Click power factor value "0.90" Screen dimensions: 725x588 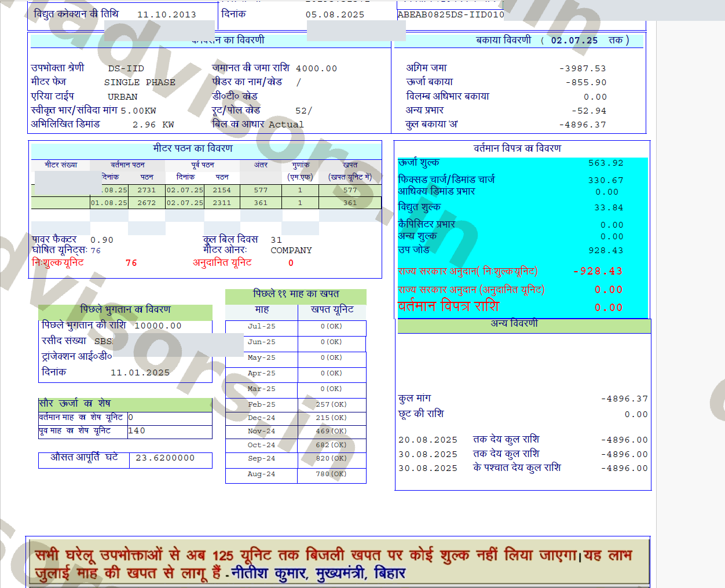[x=102, y=240]
